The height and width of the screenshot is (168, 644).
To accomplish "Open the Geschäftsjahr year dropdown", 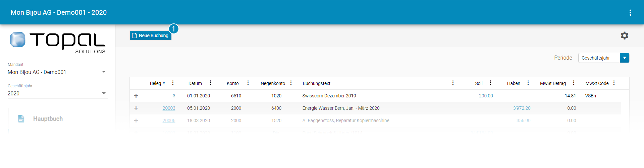I will coord(57,93).
